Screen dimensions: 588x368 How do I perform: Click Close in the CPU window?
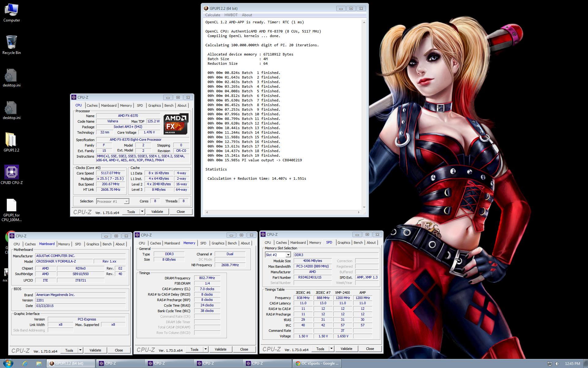pyautogui.click(x=181, y=212)
